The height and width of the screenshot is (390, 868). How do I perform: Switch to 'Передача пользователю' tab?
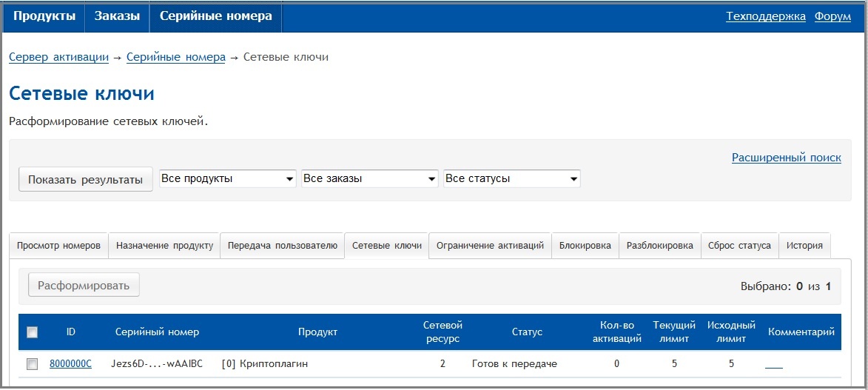[x=282, y=246]
